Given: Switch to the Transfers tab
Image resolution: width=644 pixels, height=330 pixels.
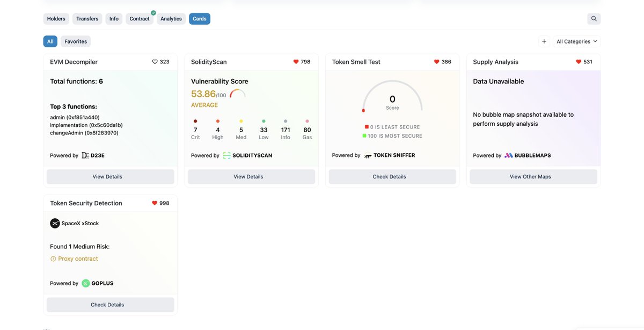Looking at the screenshot, I should 87,19.
